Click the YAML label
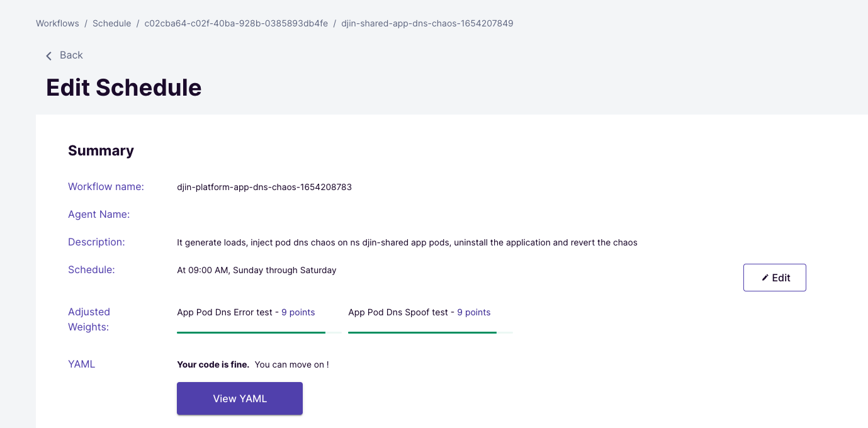Image resolution: width=868 pixels, height=428 pixels. (81, 364)
